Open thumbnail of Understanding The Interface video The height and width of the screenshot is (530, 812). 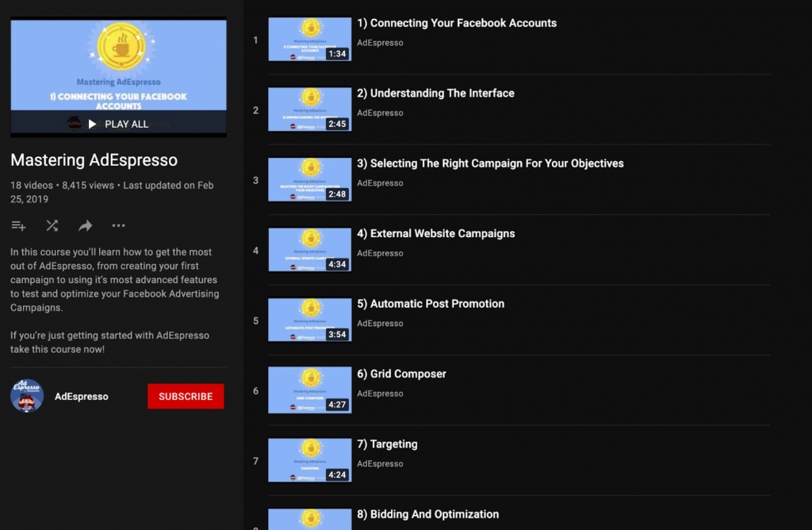click(x=310, y=109)
